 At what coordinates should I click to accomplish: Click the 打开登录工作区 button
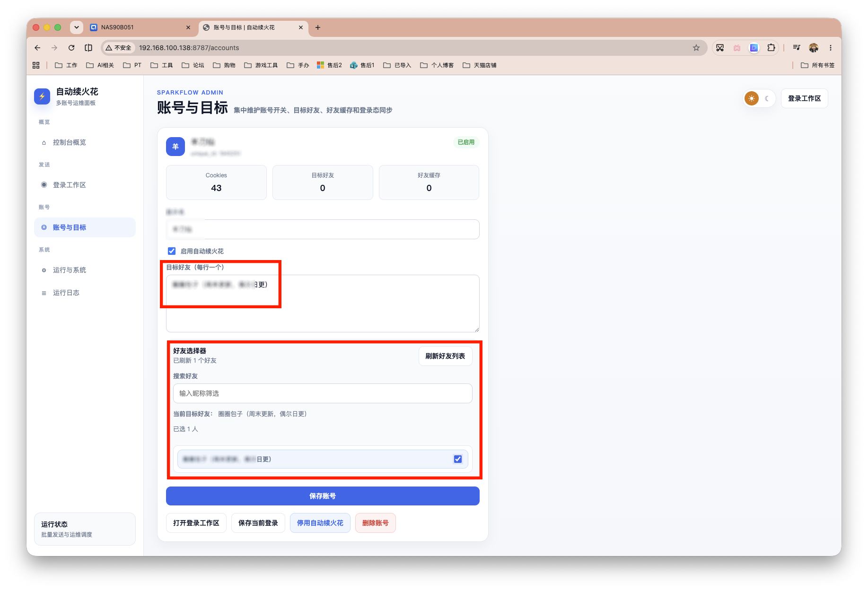[196, 523]
